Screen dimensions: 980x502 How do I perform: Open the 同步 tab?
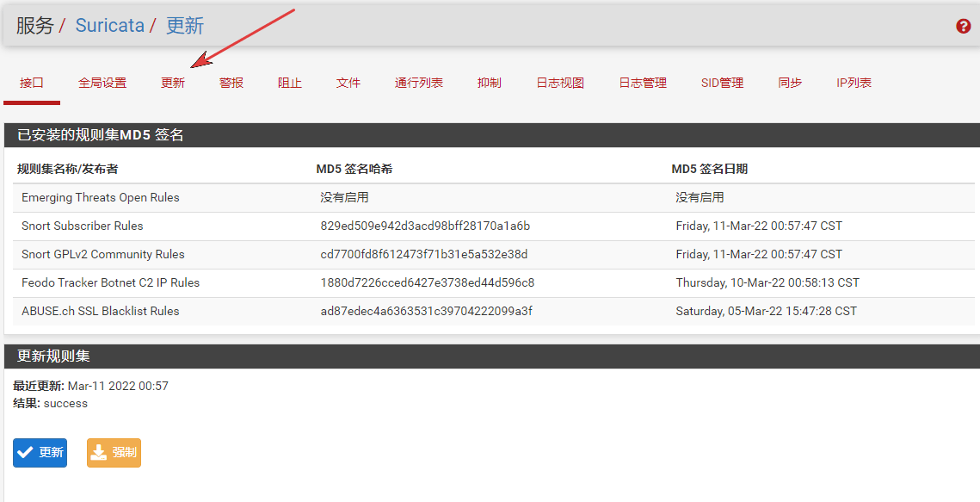(790, 83)
